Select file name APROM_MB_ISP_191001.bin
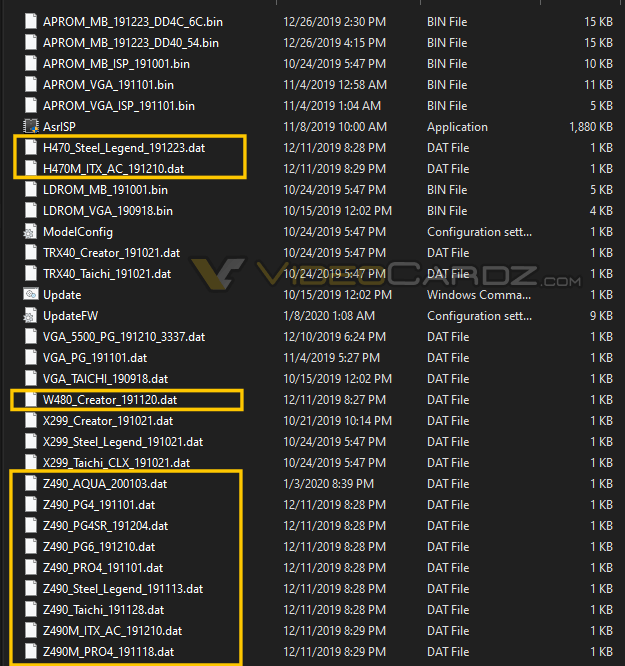Viewport: 625px width, 666px height. point(116,64)
